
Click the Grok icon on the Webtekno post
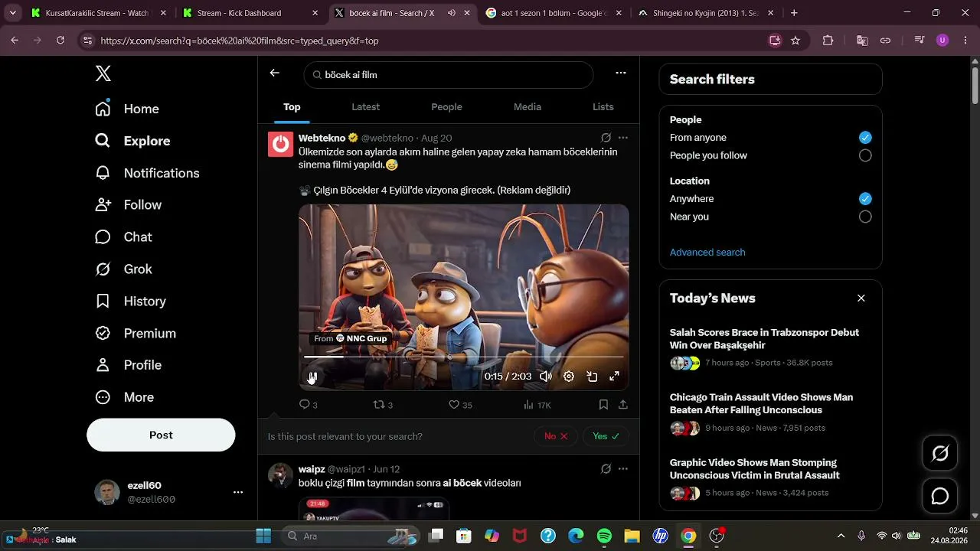tap(606, 138)
